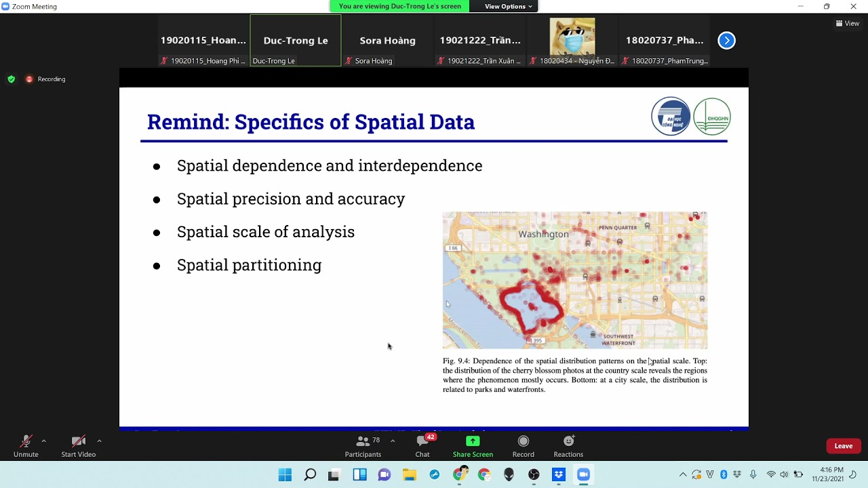Image resolution: width=868 pixels, height=488 pixels.
Task: Click the screen-sharing notice banner
Action: pyautogui.click(x=400, y=6)
